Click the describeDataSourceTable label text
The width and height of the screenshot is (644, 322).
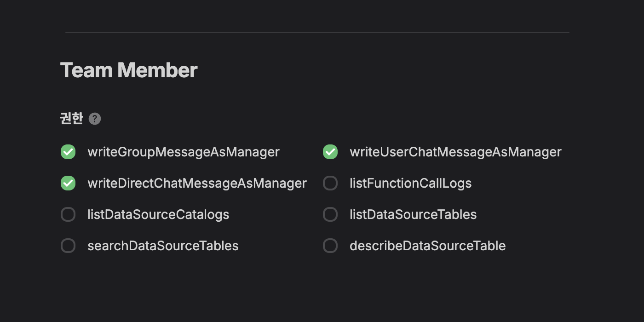pos(428,246)
